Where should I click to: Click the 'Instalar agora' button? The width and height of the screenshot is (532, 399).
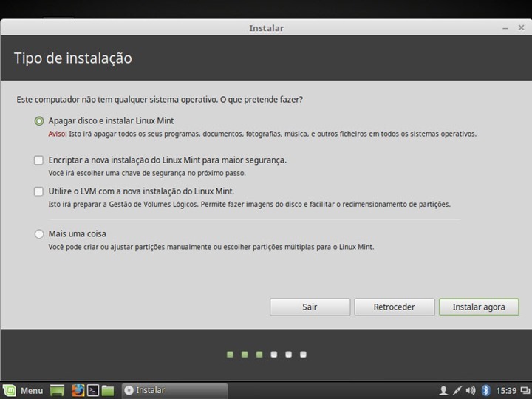coord(479,307)
